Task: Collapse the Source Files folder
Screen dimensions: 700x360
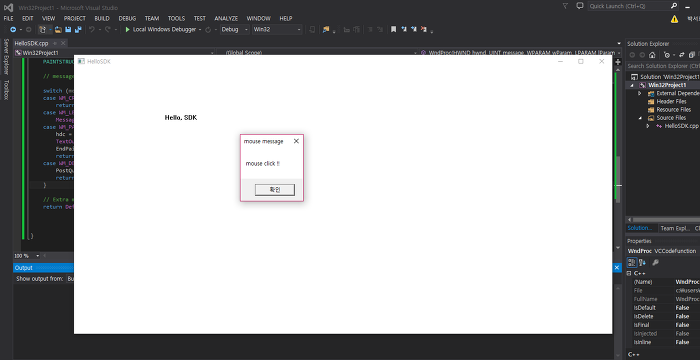Action: pyautogui.click(x=640, y=118)
